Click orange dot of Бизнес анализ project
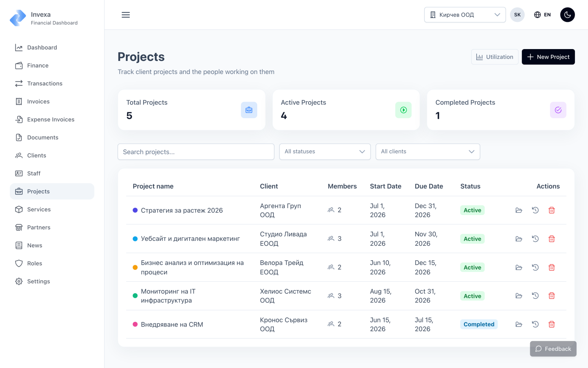The image size is (588, 368). (135, 268)
